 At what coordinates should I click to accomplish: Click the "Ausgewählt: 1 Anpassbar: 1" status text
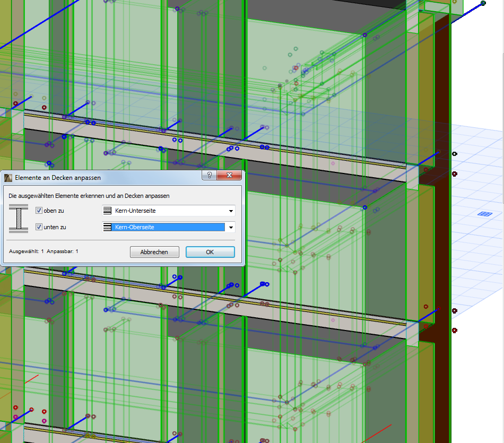point(44,251)
